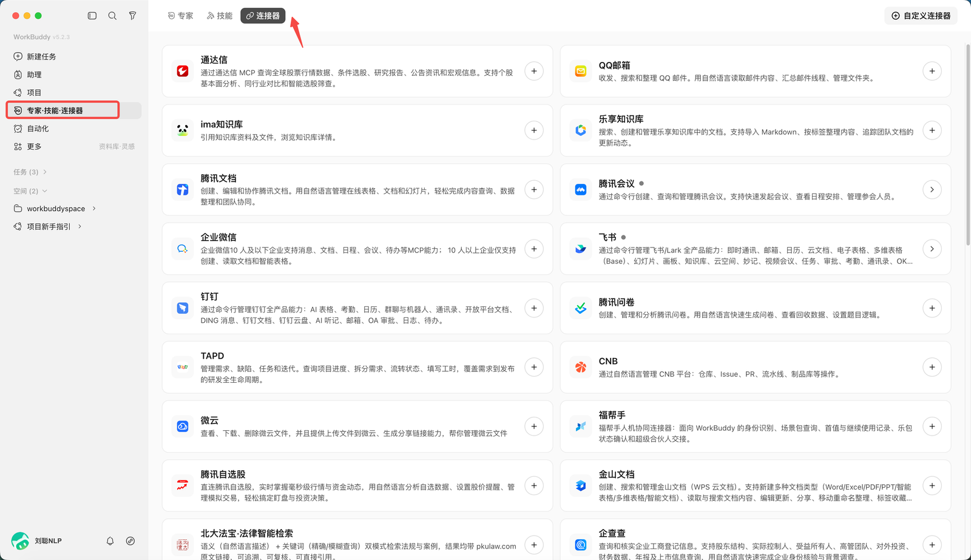Screen dimensions: 971x560
Task: Add the 钉钉 connector
Action: point(534,308)
